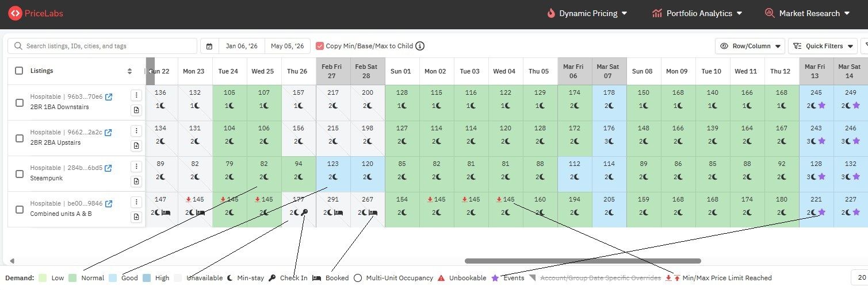Open the Portfolio Analytics menu

pos(697,13)
